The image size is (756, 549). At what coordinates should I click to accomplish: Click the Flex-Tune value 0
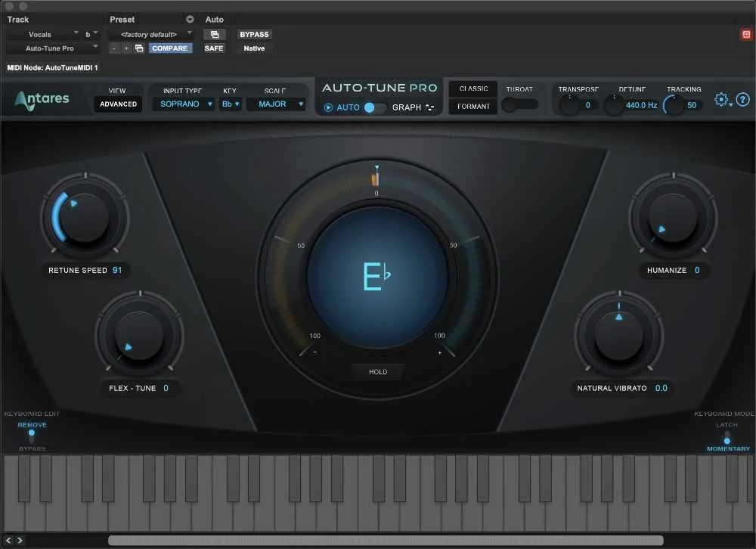point(166,388)
